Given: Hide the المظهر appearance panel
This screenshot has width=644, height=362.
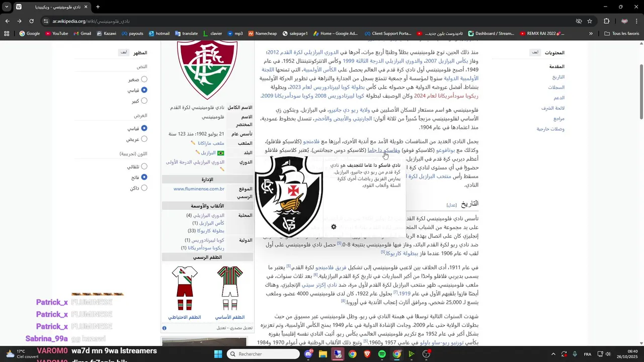Looking at the screenshot, I should click(124, 52).
